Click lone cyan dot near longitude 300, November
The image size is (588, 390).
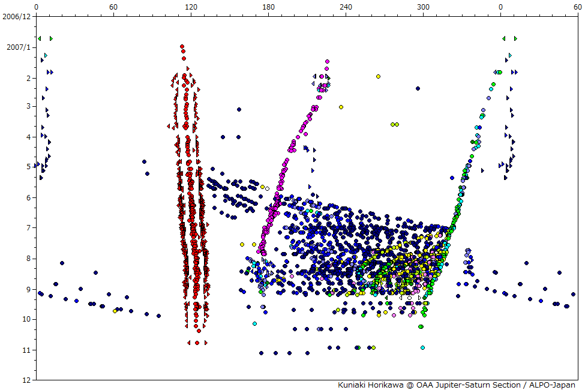click(422, 347)
